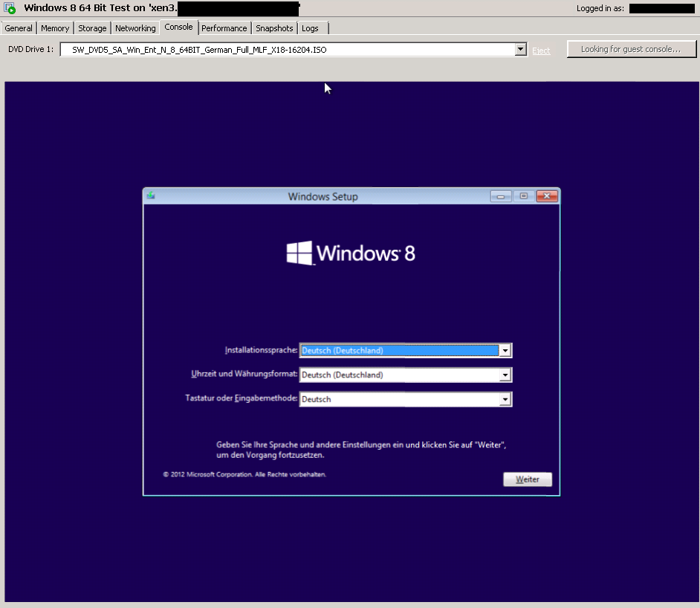
Task: Open the DVD Drive 1 ISO dropdown
Action: (520, 49)
